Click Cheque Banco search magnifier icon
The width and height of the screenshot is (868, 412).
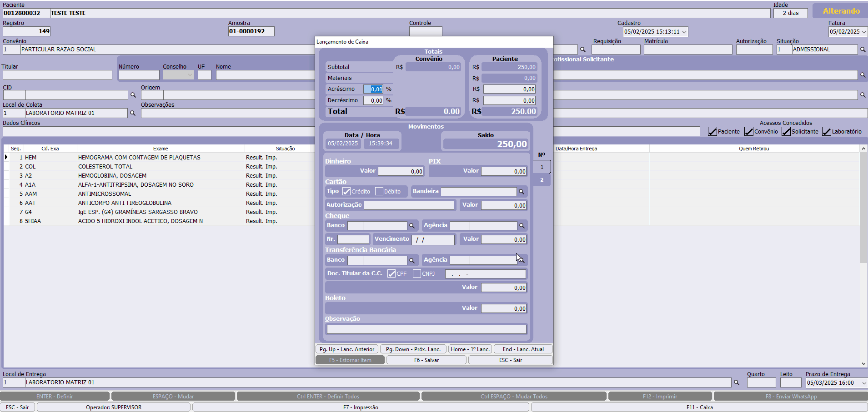(x=412, y=226)
